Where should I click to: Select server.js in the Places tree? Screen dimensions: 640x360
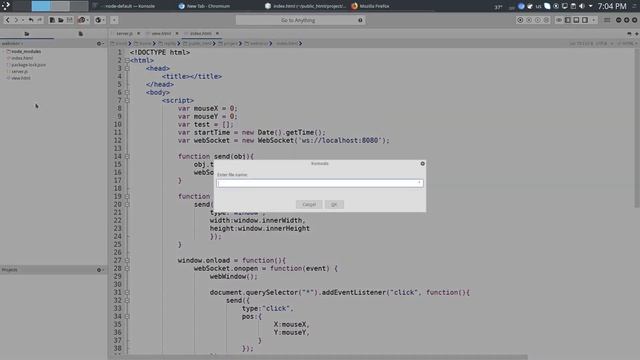20,71
